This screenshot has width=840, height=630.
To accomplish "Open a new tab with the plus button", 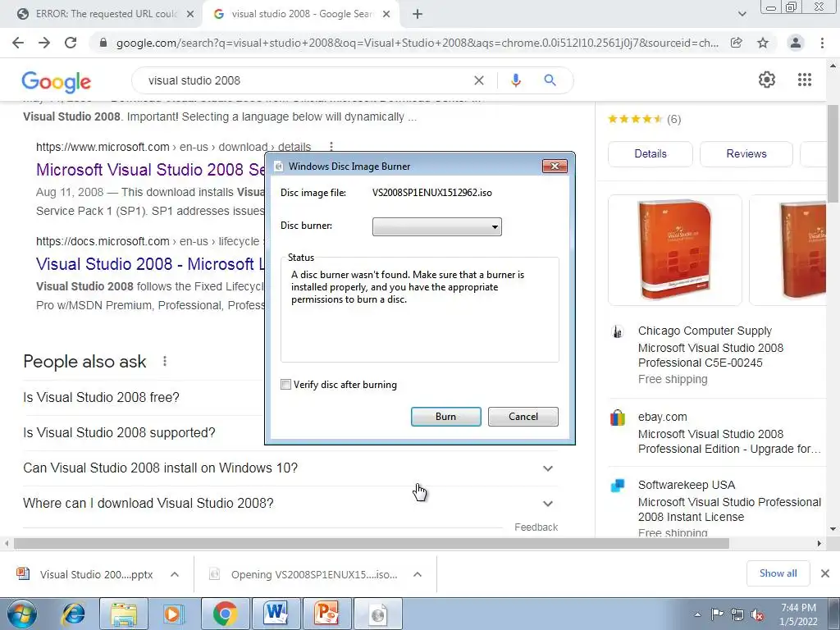I will tap(418, 14).
